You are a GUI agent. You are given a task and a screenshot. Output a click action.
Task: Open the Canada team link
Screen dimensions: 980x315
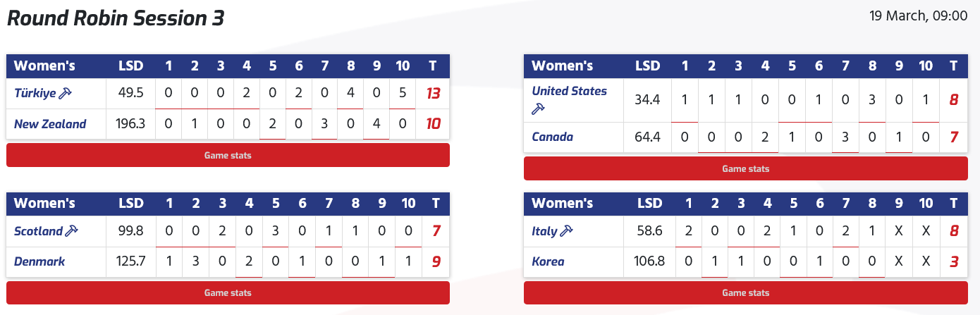pyautogui.click(x=552, y=137)
